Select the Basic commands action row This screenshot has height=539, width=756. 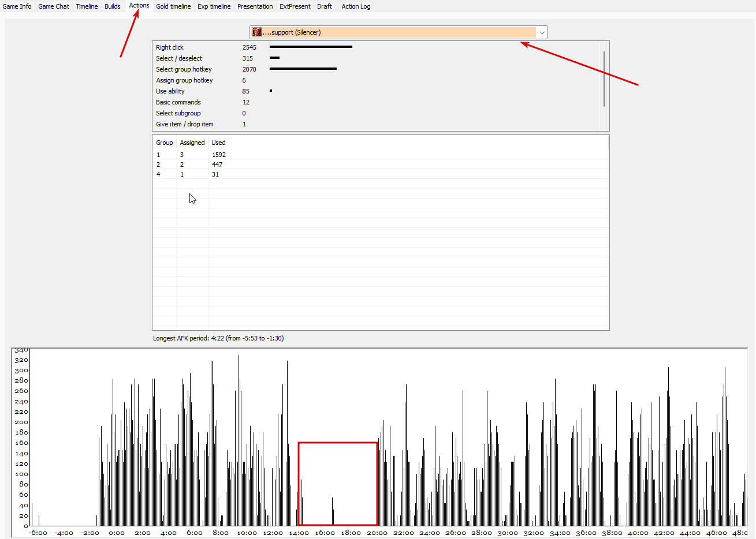376,102
